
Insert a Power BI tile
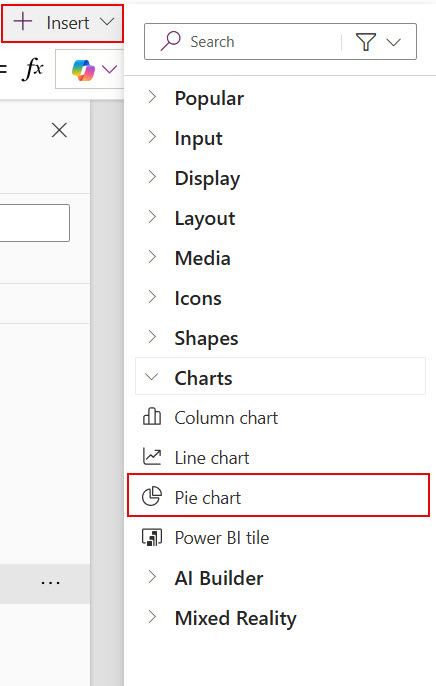coord(280,538)
